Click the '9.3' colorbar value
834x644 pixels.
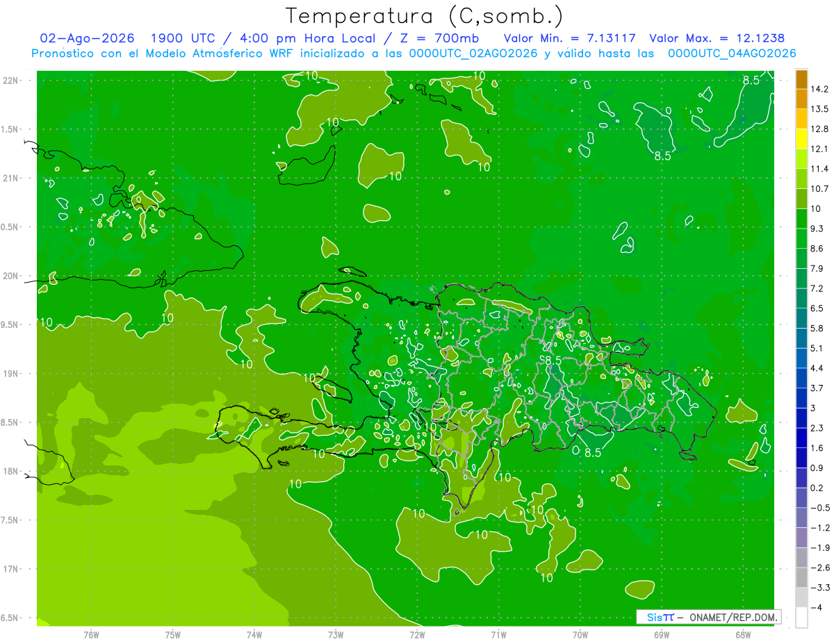[x=817, y=229]
